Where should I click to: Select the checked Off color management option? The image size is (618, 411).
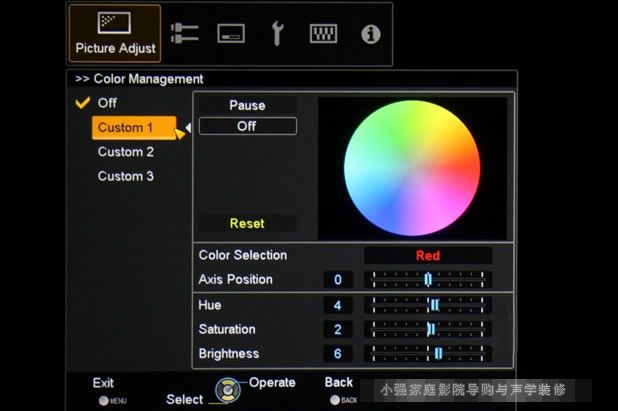(107, 103)
